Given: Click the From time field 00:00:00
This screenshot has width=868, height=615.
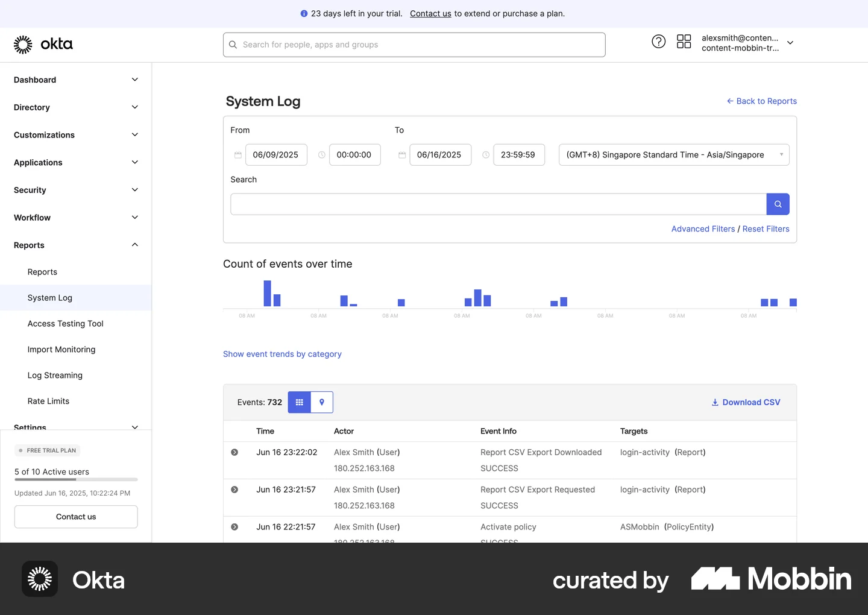Looking at the screenshot, I should [354, 155].
